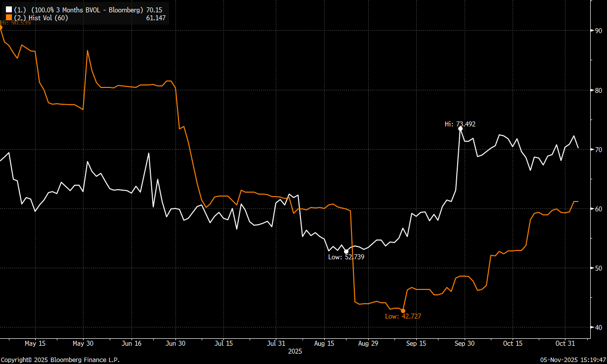Click the 2025 year label under Jul 31

coord(295,352)
